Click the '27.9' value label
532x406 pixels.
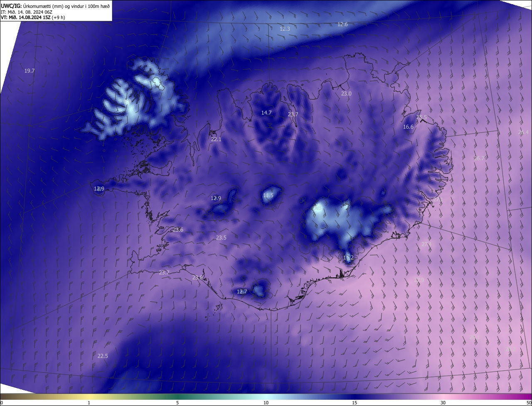coord(419,280)
